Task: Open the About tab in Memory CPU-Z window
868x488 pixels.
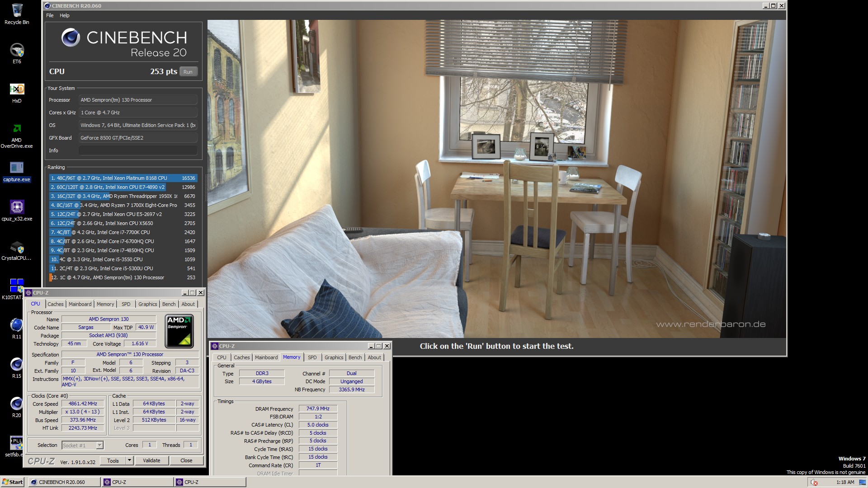Action: click(374, 357)
